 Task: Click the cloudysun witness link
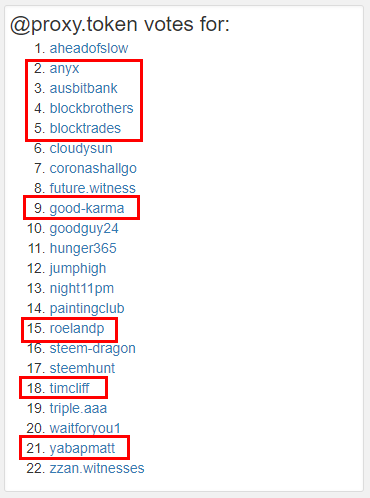(x=81, y=149)
